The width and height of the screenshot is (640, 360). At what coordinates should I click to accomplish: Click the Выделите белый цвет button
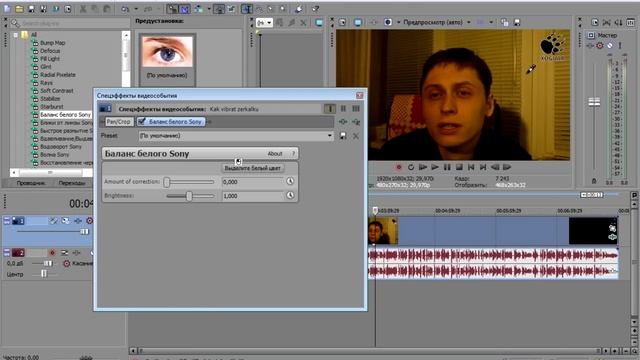[253, 168]
